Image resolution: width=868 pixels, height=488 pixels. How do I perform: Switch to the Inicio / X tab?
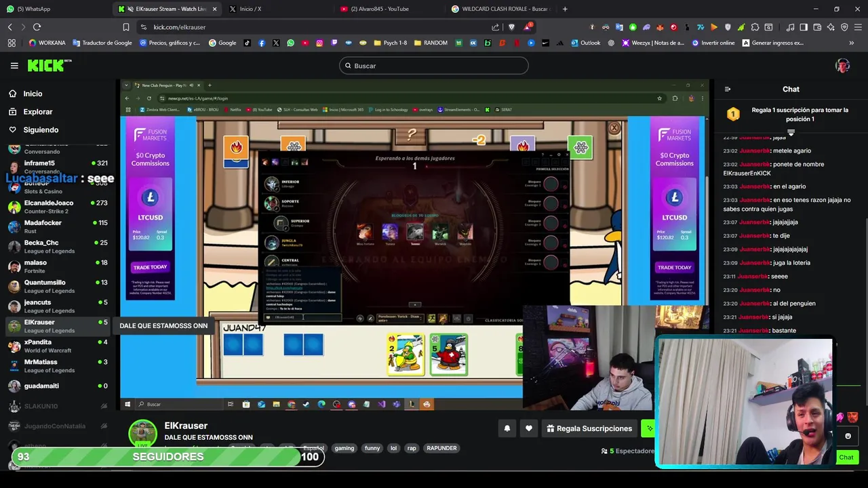(x=278, y=9)
